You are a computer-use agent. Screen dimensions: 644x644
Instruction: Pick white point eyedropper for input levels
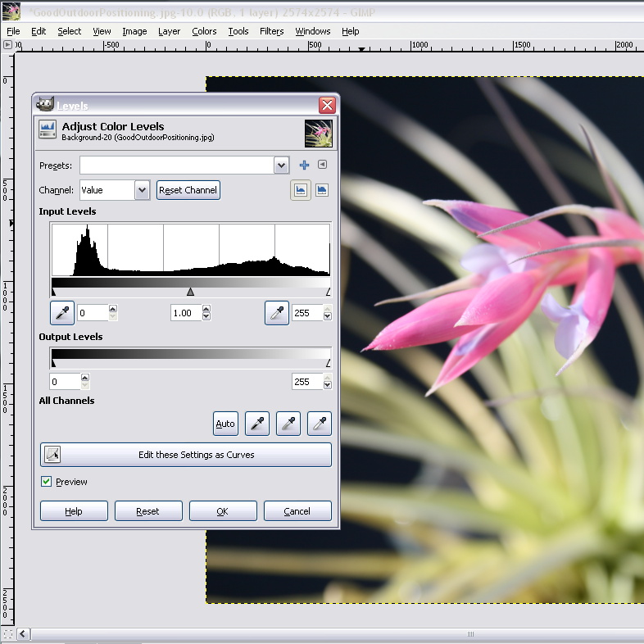[277, 312]
